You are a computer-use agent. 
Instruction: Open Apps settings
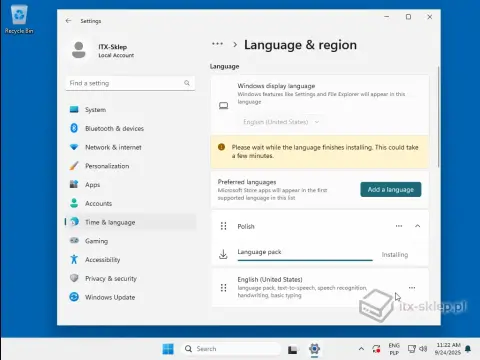(x=130, y=184)
